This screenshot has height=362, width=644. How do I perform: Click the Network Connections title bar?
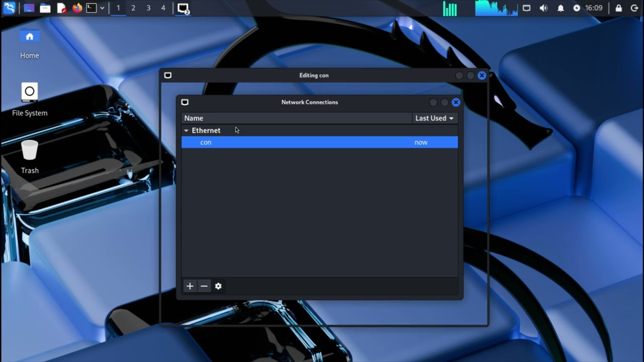click(x=309, y=102)
